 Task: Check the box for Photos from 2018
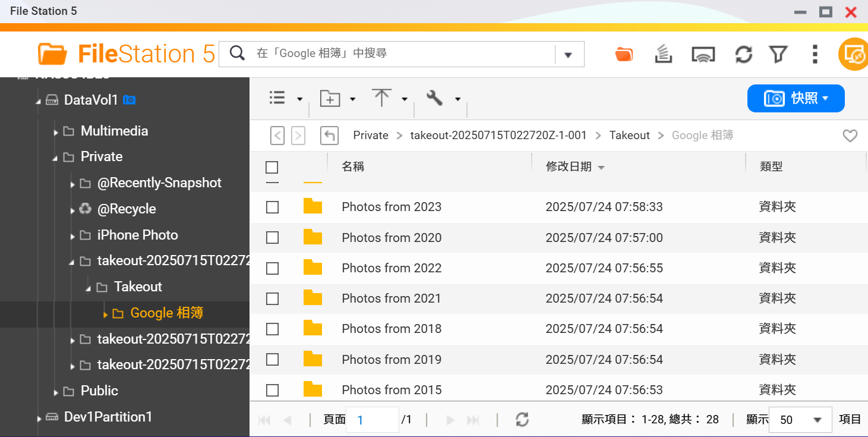click(272, 329)
